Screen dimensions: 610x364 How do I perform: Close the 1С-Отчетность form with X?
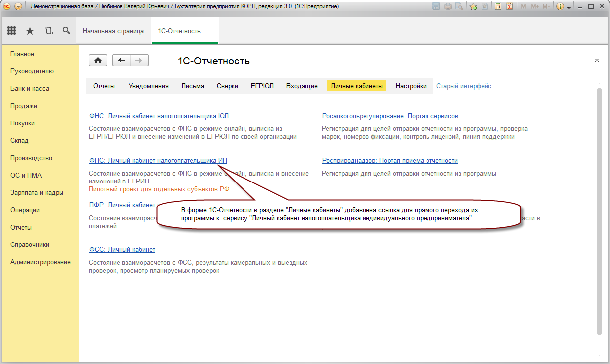(597, 60)
